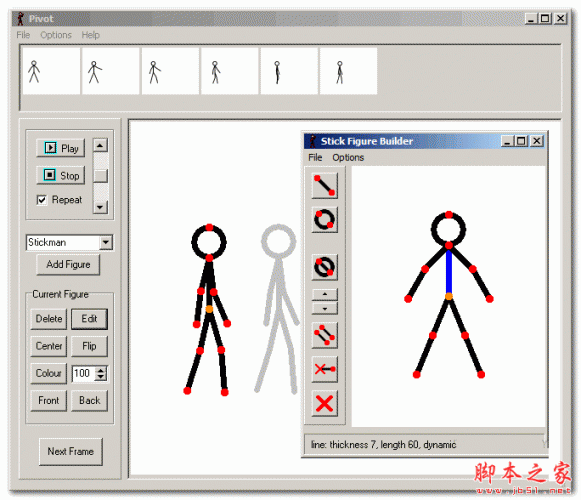Increase figure size with spinner up arrow
Screen dimensions: 581x500
click(x=101, y=370)
